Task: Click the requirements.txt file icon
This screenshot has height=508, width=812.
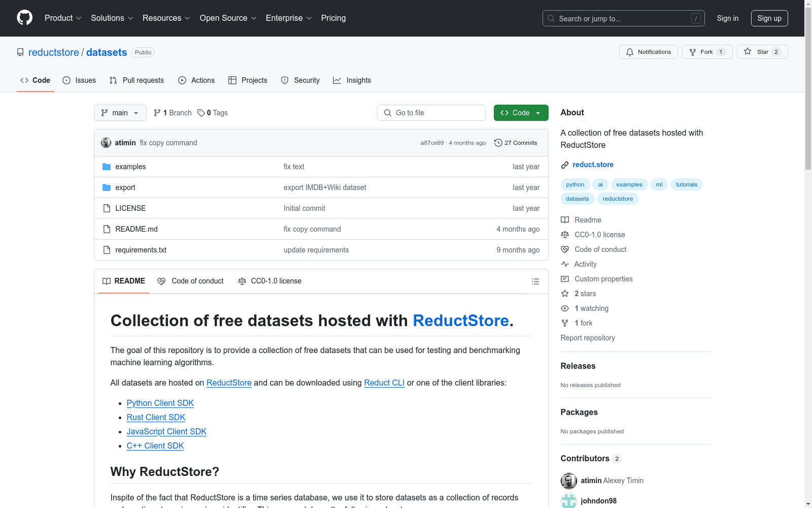Action: pyautogui.click(x=107, y=250)
